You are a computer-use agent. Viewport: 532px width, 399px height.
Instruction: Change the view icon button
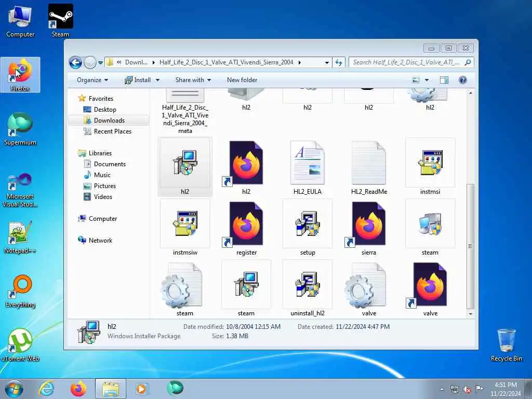point(416,80)
